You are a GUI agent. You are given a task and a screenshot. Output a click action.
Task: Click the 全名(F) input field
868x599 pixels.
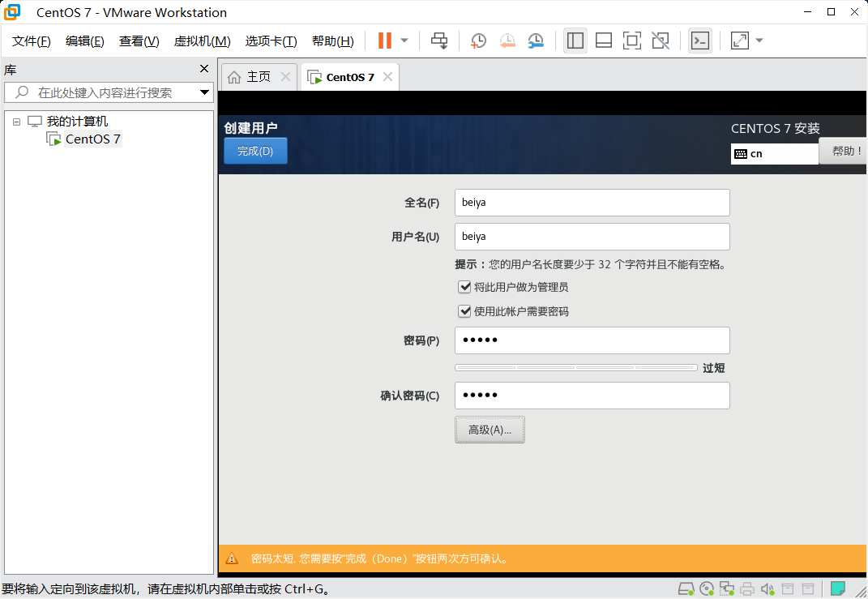[x=592, y=203]
